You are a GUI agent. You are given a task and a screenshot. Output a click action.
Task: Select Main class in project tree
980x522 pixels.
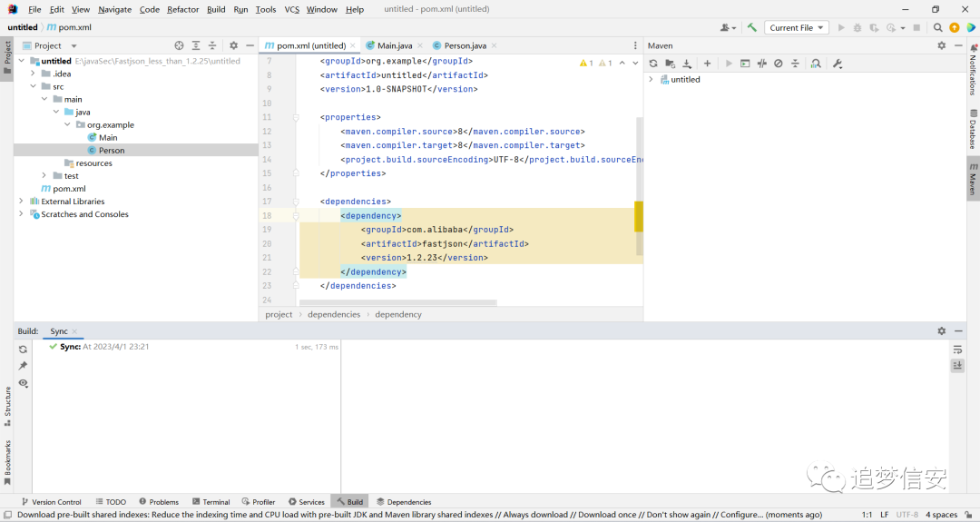point(108,137)
